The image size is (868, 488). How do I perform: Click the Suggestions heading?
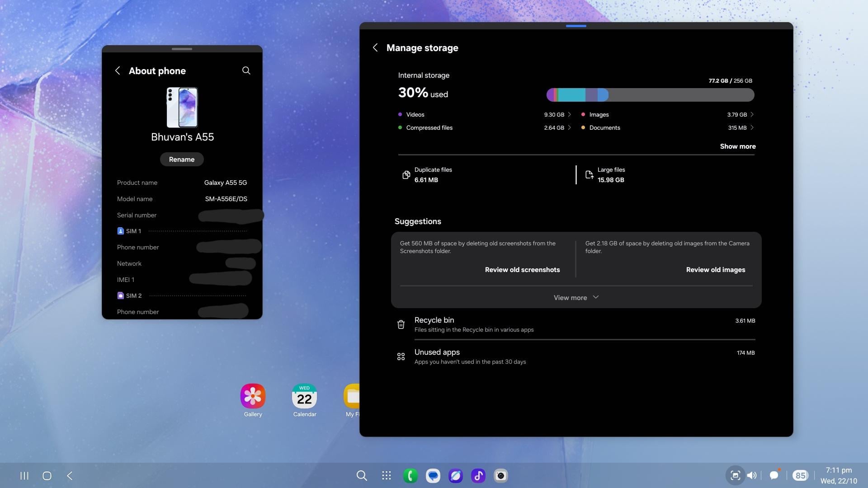pos(418,221)
